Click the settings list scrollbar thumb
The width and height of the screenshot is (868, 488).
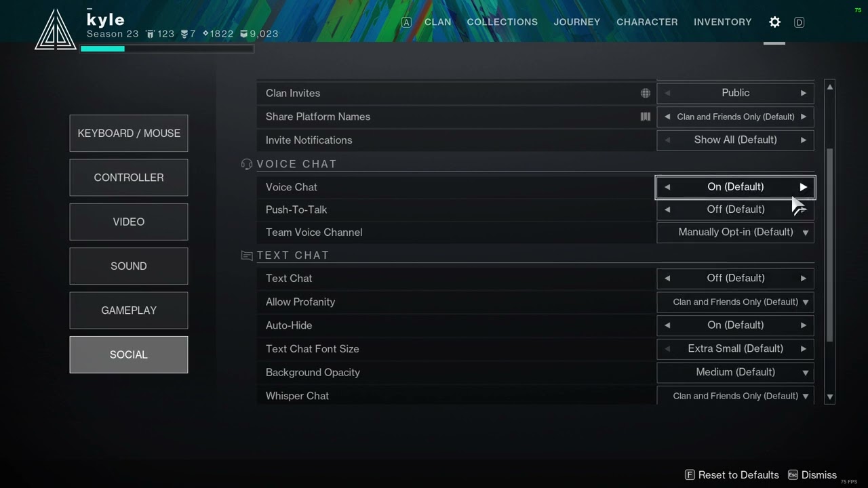(830, 244)
